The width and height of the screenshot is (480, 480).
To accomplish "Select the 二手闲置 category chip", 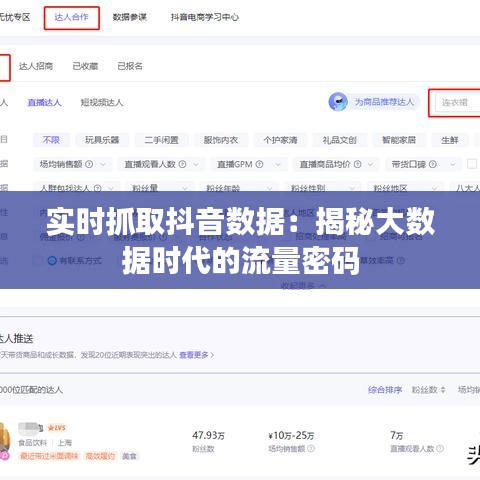I will click(161, 140).
